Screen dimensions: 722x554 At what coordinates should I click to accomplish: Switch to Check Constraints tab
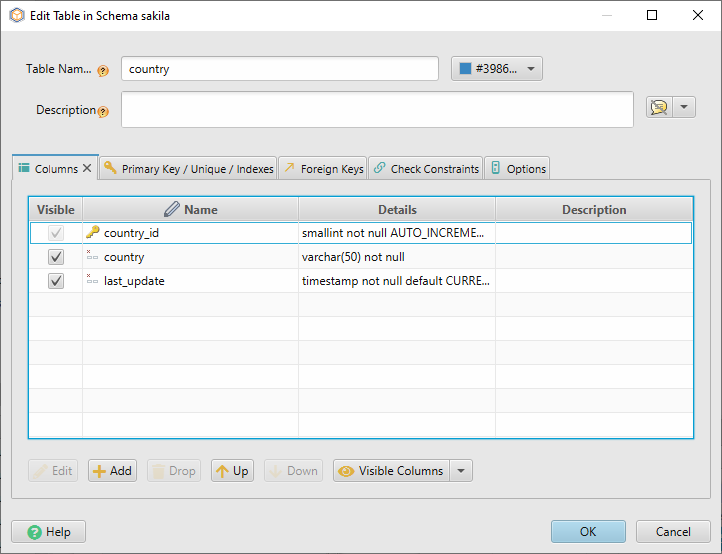(426, 169)
